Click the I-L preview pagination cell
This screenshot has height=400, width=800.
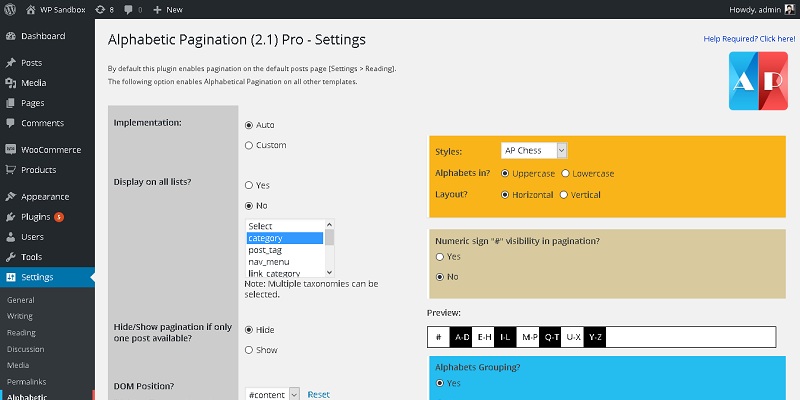(x=505, y=337)
